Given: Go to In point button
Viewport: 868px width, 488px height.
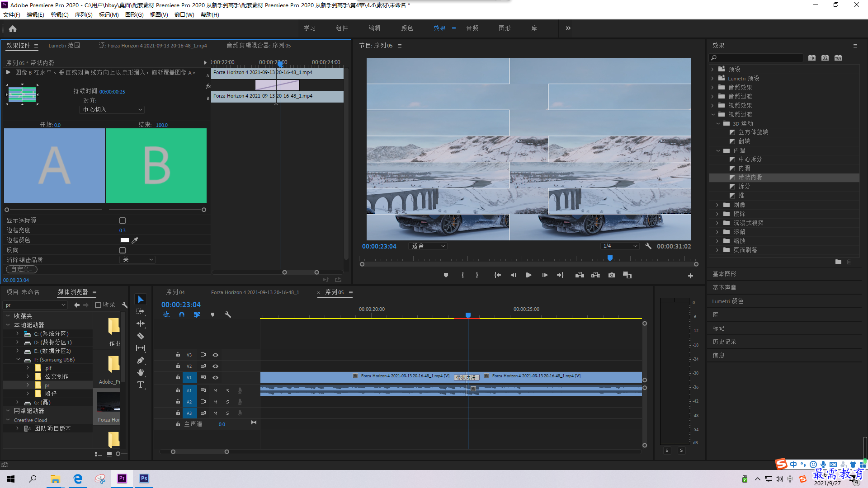Looking at the screenshot, I should coord(497,275).
